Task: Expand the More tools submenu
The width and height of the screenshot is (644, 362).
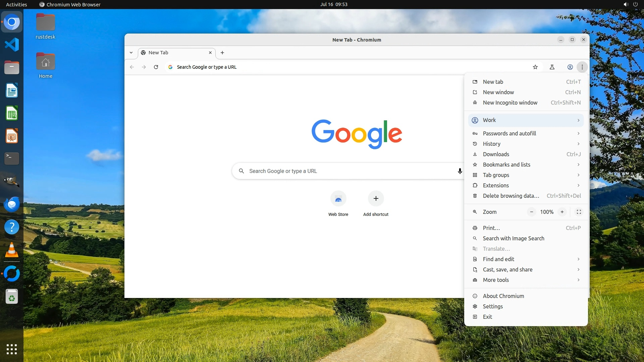Action: click(x=526, y=280)
